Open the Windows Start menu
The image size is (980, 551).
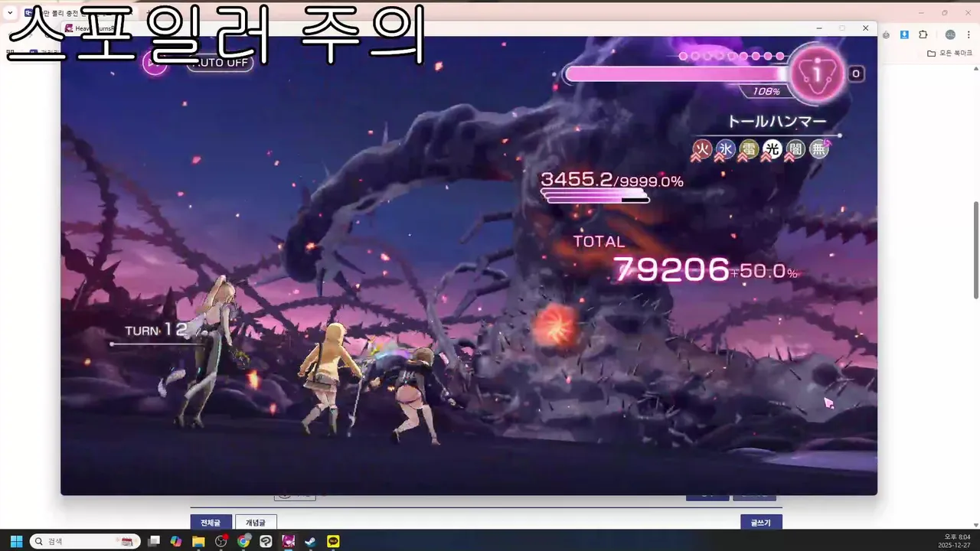[16, 541]
